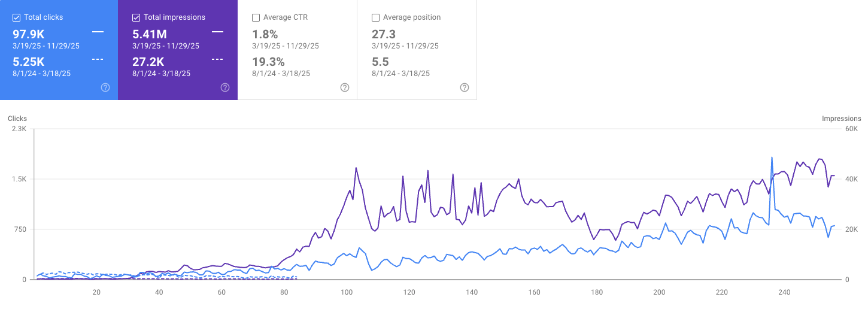The image size is (868, 309).
Task: Enable the Average CTR checkbox
Action: pos(256,17)
